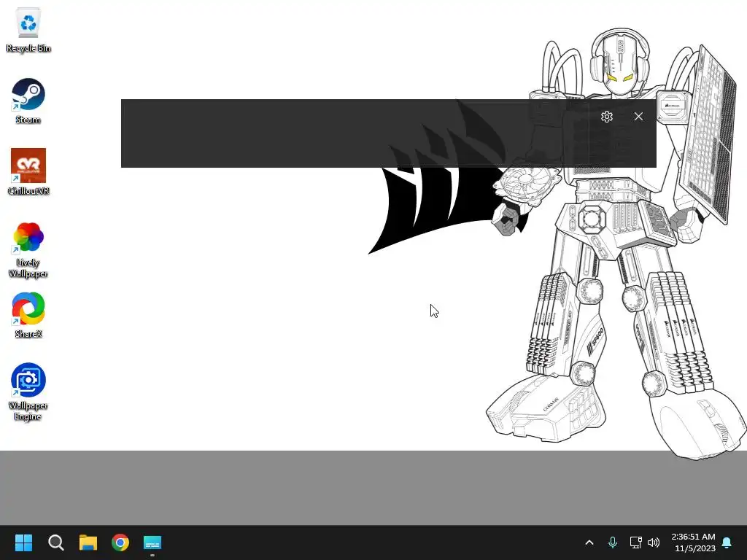Open the Recycle Bin desktop icon
Image resolution: width=747 pixels, height=560 pixels.
click(x=28, y=29)
